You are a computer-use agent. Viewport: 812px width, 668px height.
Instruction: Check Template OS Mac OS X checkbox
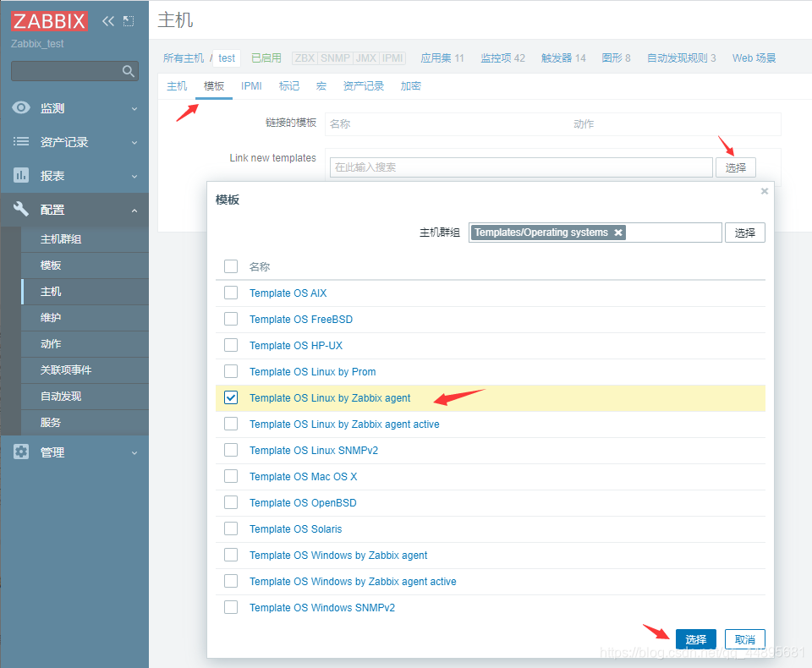coord(231,476)
